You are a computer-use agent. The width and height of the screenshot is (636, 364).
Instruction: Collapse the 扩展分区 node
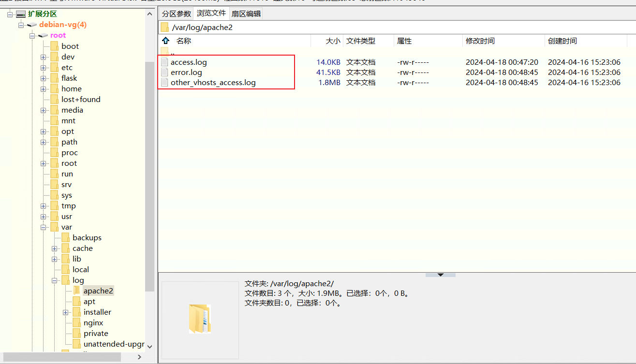point(10,15)
